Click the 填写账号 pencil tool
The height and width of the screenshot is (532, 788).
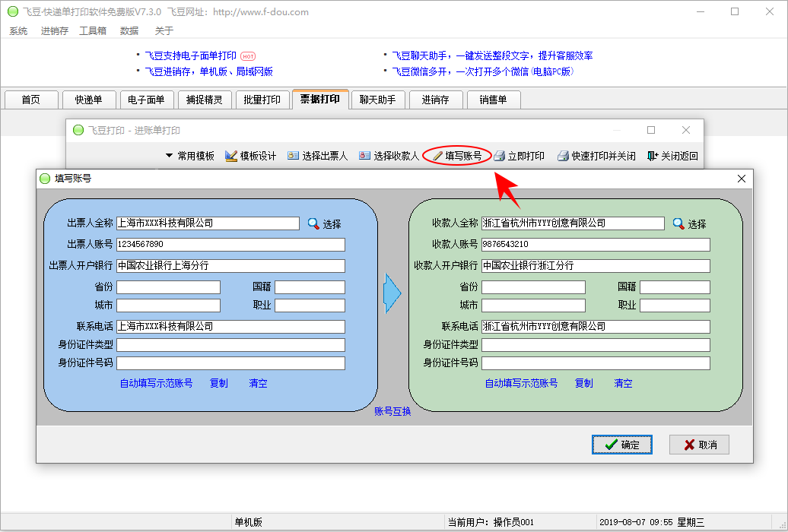tap(457, 156)
